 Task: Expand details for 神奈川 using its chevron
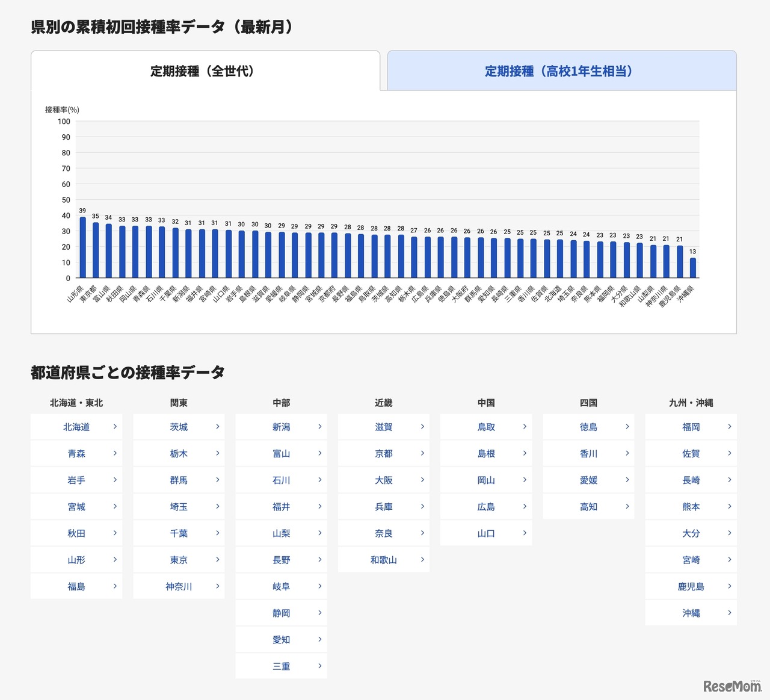click(218, 586)
